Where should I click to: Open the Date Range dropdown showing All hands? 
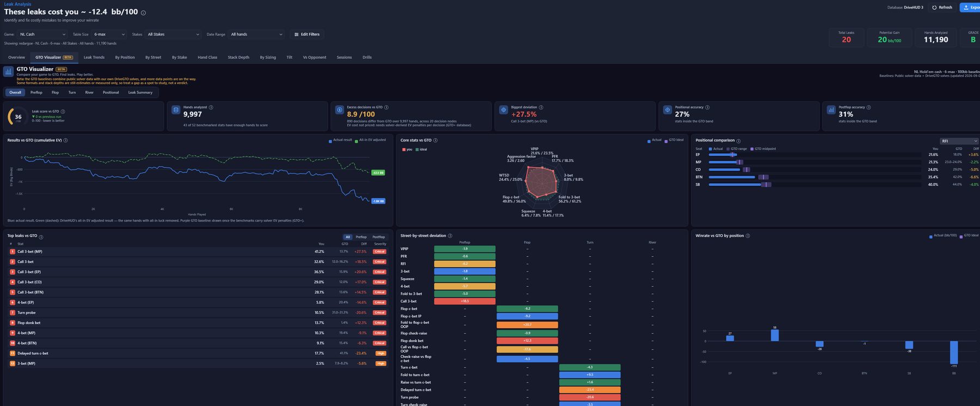[x=256, y=34]
